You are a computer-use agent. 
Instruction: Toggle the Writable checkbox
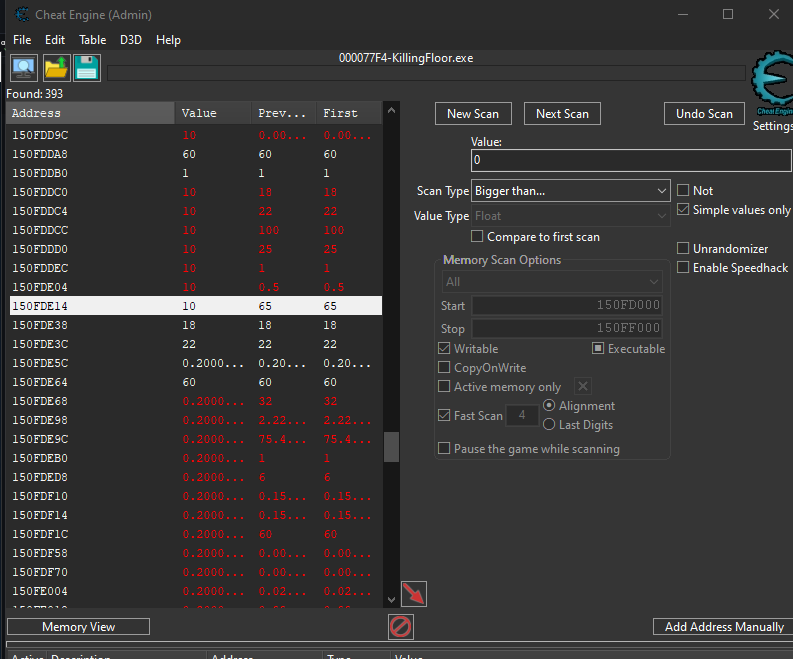[x=444, y=348]
